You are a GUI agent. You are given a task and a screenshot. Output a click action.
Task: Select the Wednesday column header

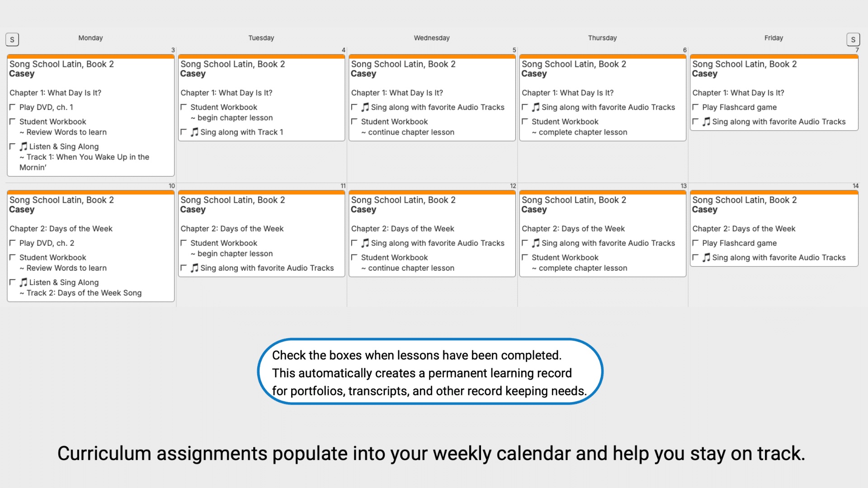pyautogui.click(x=432, y=38)
